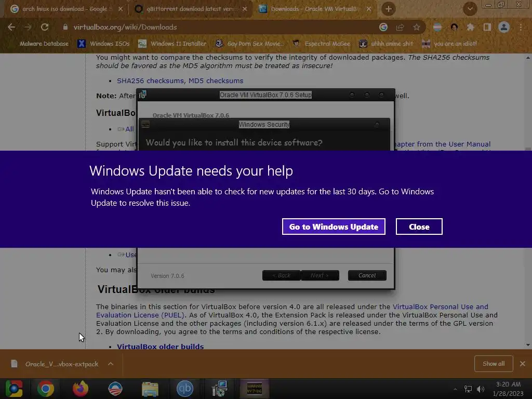The width and height of the screenshot is (532, 399).
Task: Open a new browser tab
Action: coord(389,9)
